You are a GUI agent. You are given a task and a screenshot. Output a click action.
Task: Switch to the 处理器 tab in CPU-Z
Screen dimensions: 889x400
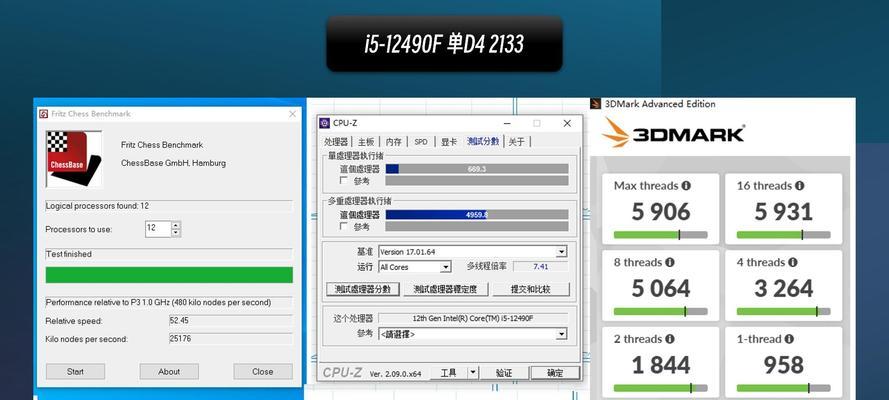[x=336, y=142]
